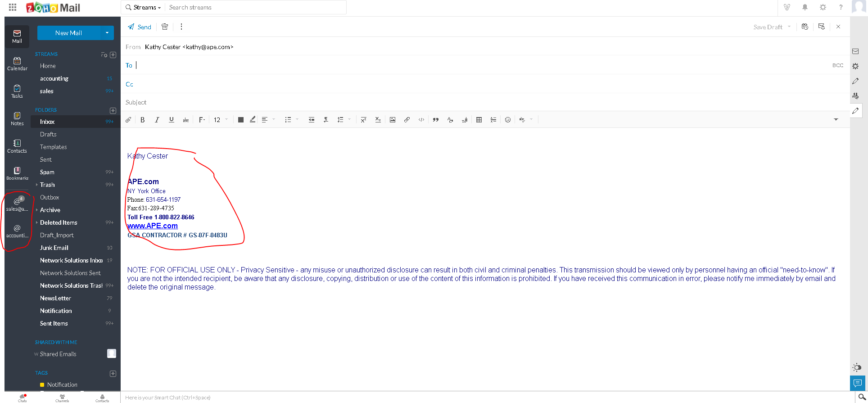Send the email
This screenshot has height=403, width=868.
pyautogui.click(x=140, y=27)
